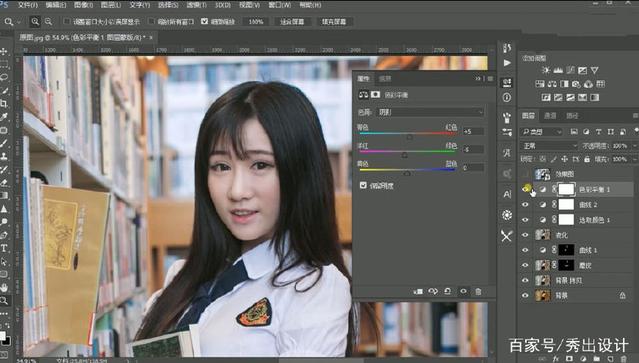Viewport: 639px width, 363px height.
Task: Open the 色调 tone dropdown in Properties
Action: 429,112
